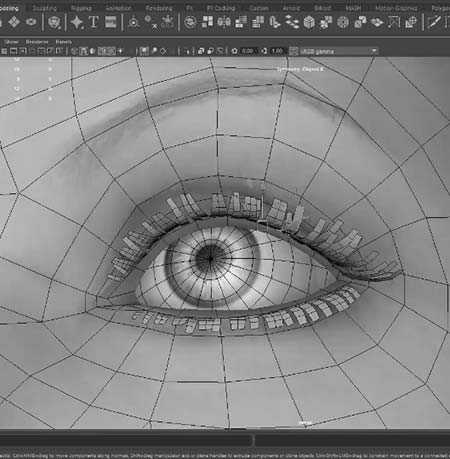Switch to the Custom shelf tab

click(x=259, y=8)
